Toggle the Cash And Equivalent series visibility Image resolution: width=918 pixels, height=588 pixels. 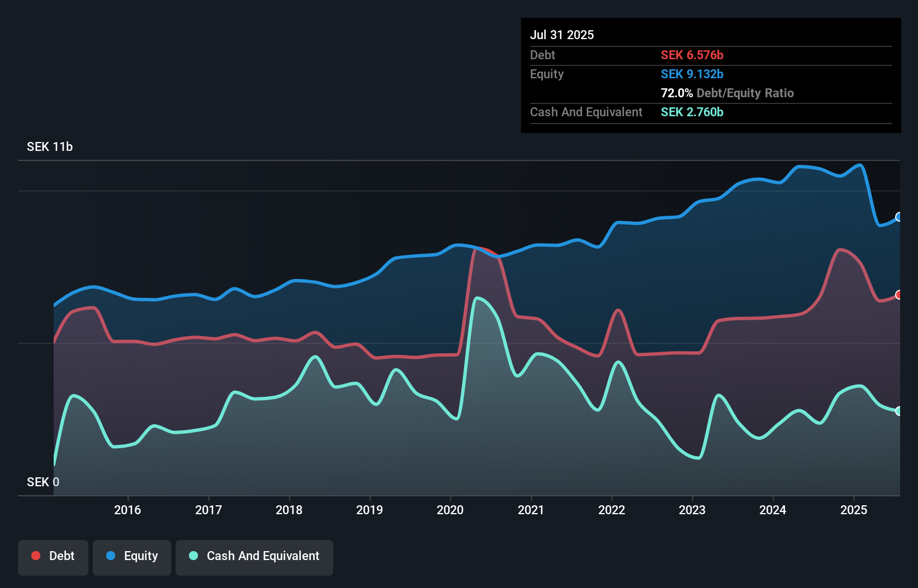(x=254, y=556)
